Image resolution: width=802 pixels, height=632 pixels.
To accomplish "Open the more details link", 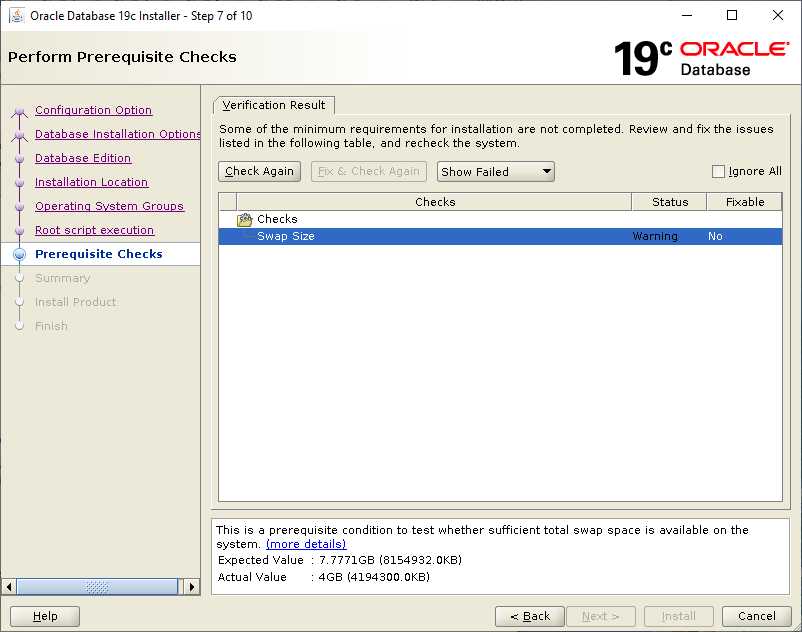I will click(306, 544).
